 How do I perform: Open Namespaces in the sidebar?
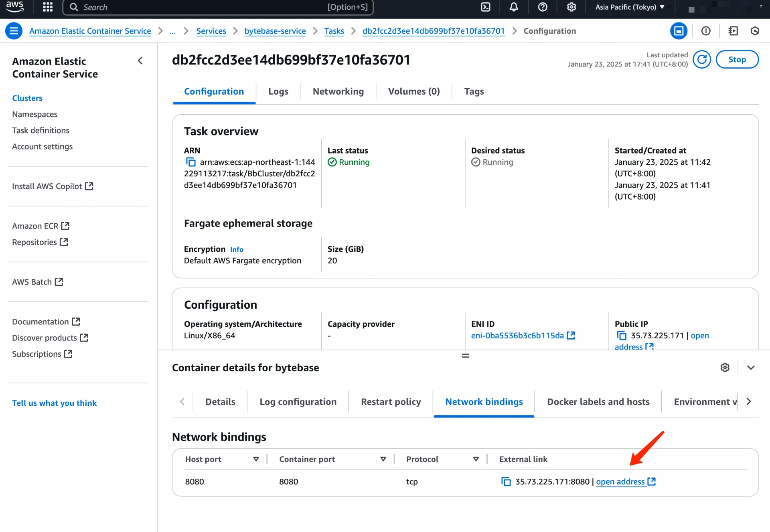click(x=35, y=114)
